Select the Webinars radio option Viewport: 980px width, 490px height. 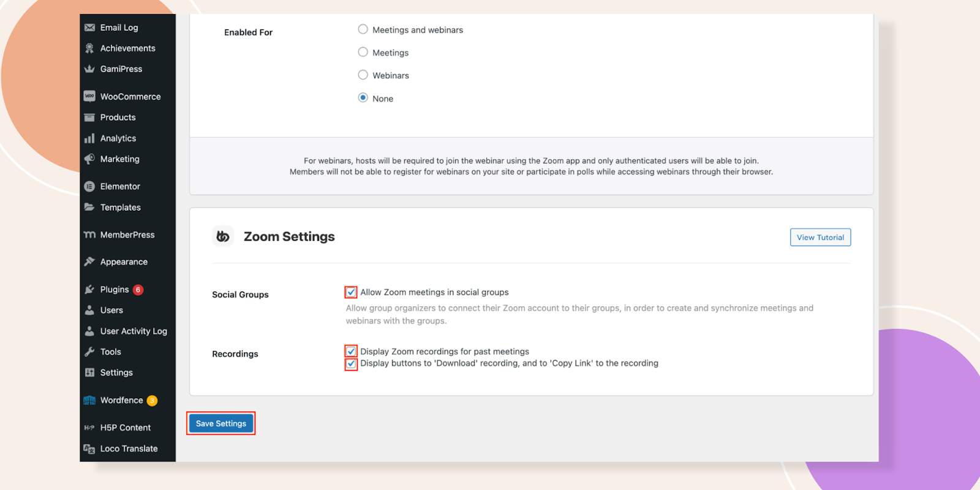(363, 75)
